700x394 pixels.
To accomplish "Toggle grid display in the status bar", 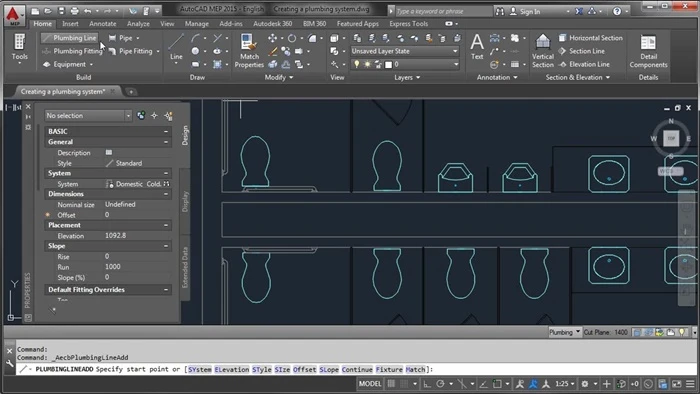I will point(391,384).
